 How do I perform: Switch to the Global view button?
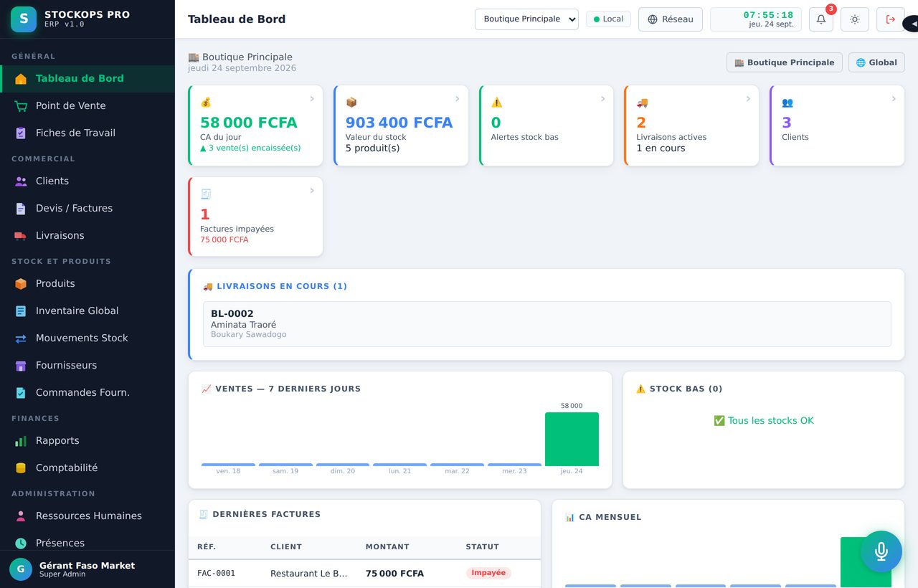(x=876, y=62)
